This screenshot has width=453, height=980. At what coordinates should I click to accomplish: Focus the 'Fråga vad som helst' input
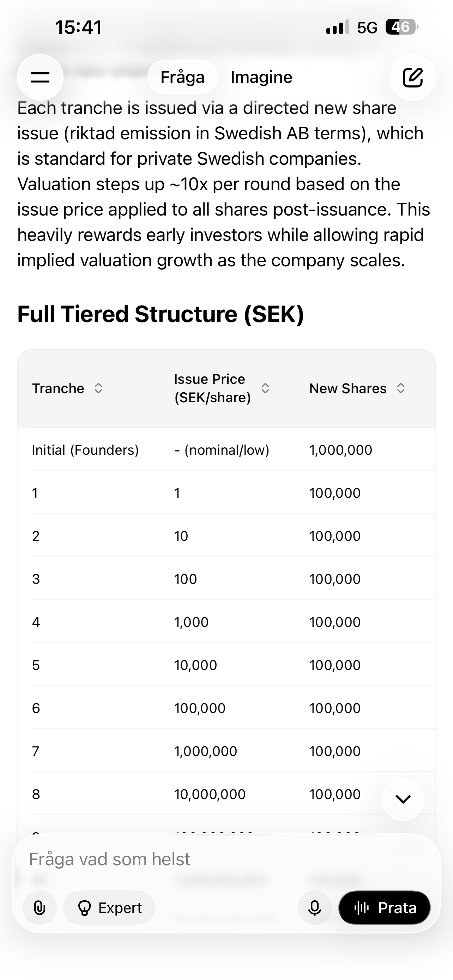[190, 859]
